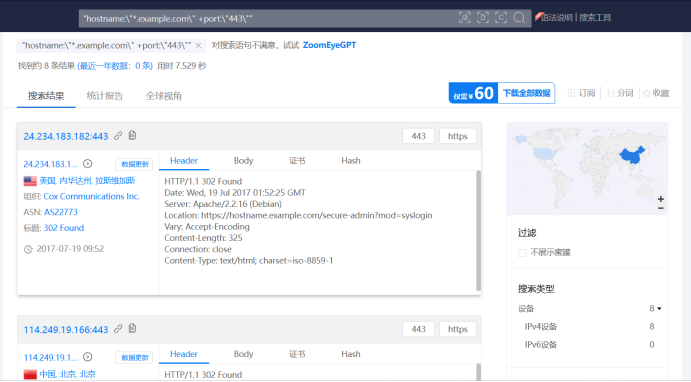Click the scrollbar of first result header panel

click(478, 230)
